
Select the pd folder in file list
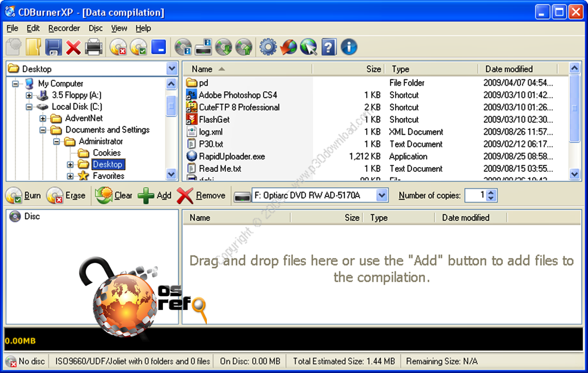197,83
